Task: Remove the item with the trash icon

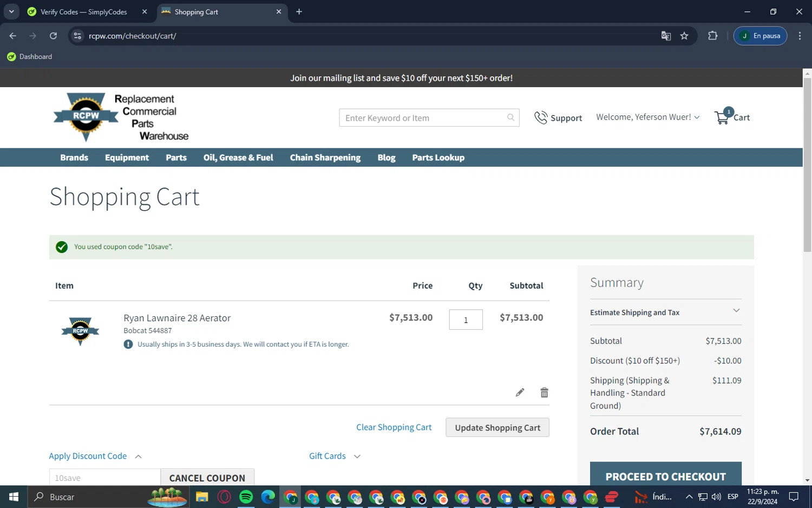Action: point(544,392)
